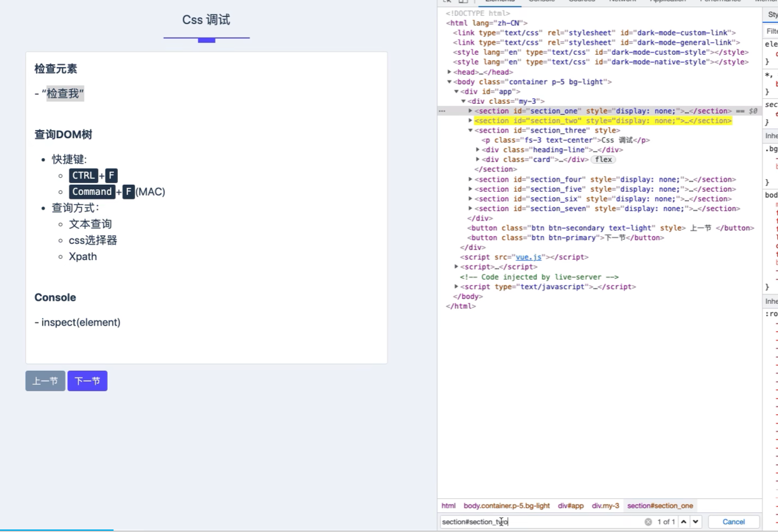Click the 上一节 previous section button
The width and height of the screenshot is (778, 532).
(45, 381)
